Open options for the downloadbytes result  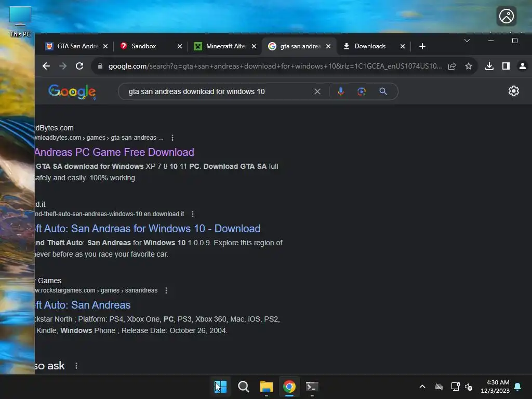(x=172, y=138)
